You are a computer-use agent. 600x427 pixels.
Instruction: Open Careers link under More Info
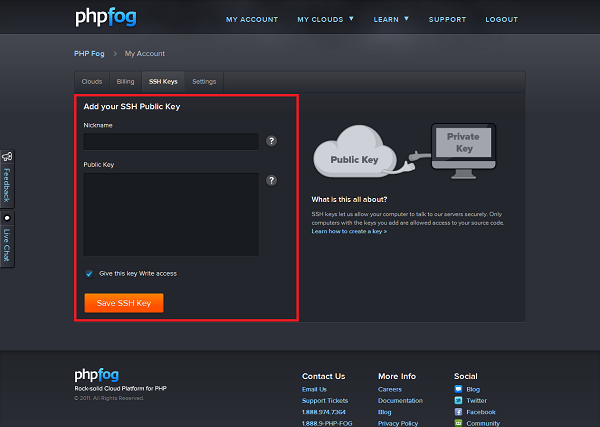390,389
